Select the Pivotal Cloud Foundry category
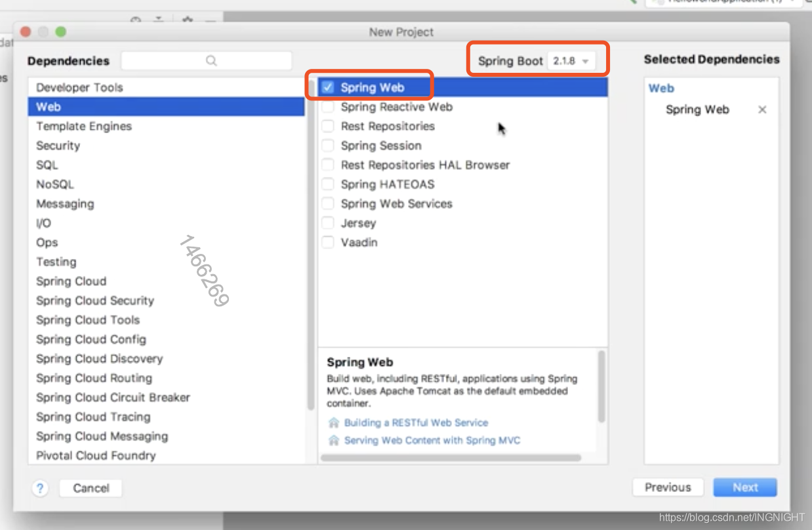Screen dimensions: 812x530 (x=167, y=455)
